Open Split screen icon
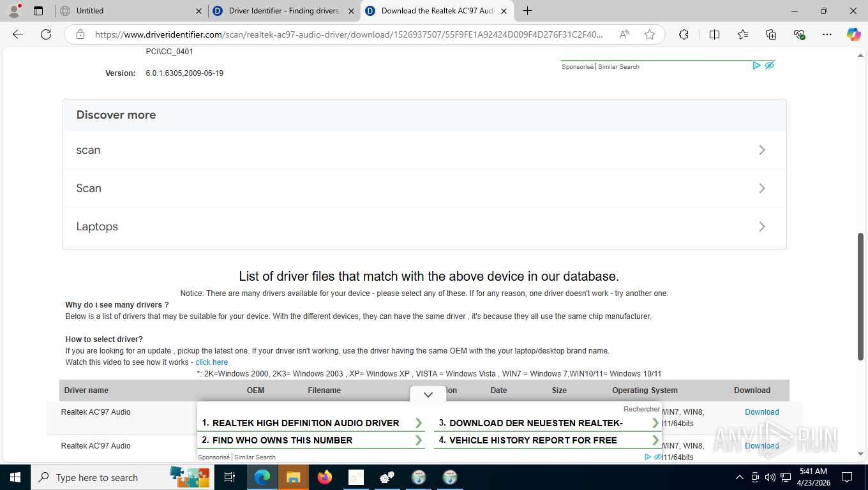The image size is (868, 490). click(x=714, y=34)
